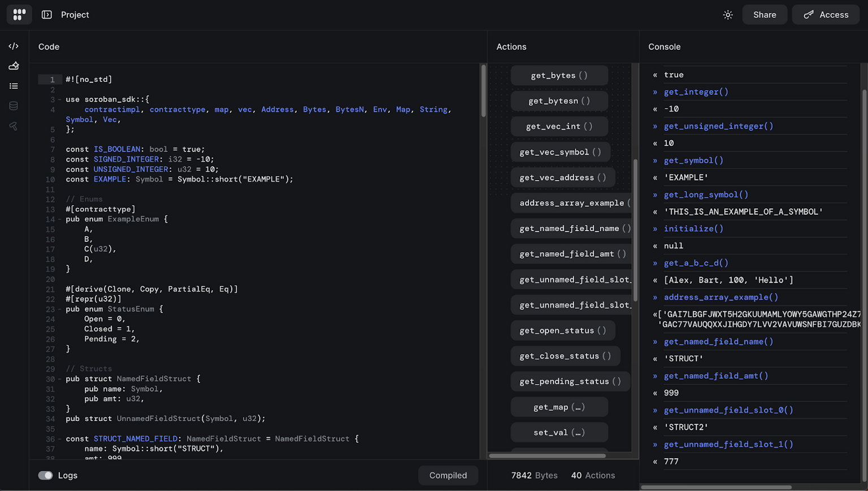The image size is (868, 491).
Task: Click the app logo grid icon
Action: (19, 15)
